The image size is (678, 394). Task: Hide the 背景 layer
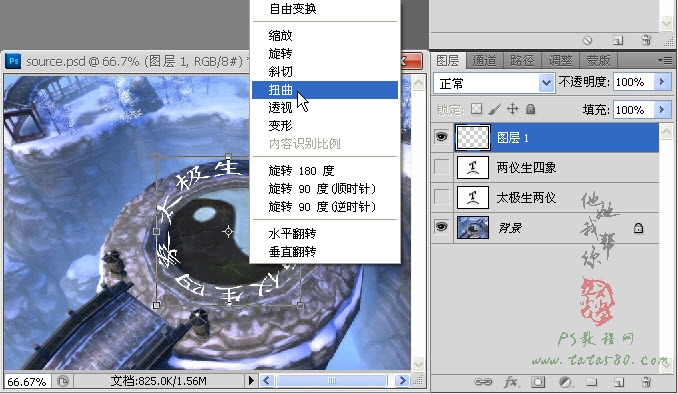(x=441, y=227)
